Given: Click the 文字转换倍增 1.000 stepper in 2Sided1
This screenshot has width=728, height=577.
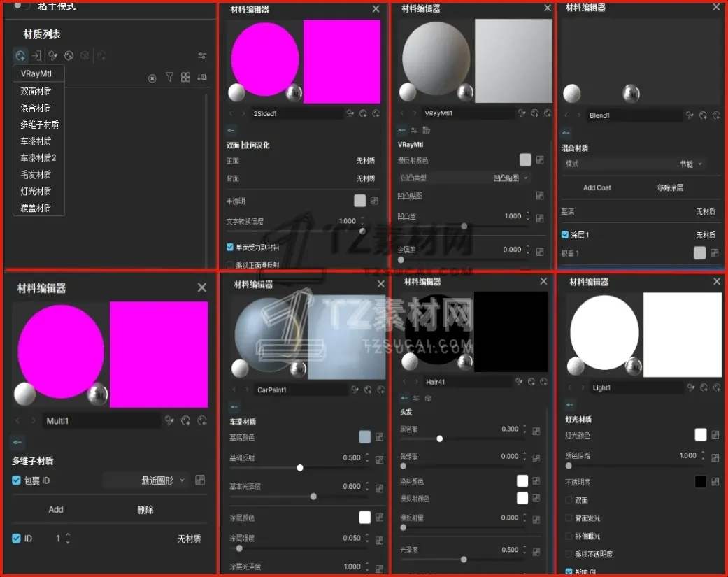Looking at the screenshot, I should point(363,221).
